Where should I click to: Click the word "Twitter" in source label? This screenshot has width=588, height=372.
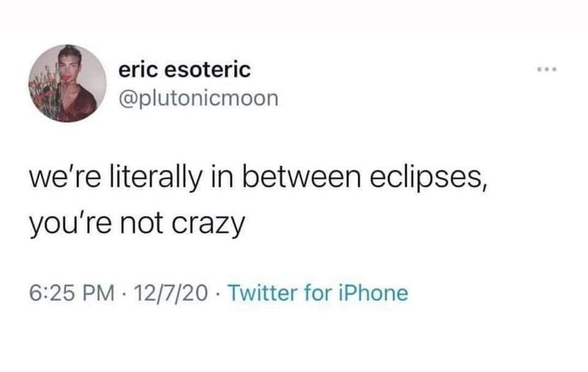click(262, 293)
